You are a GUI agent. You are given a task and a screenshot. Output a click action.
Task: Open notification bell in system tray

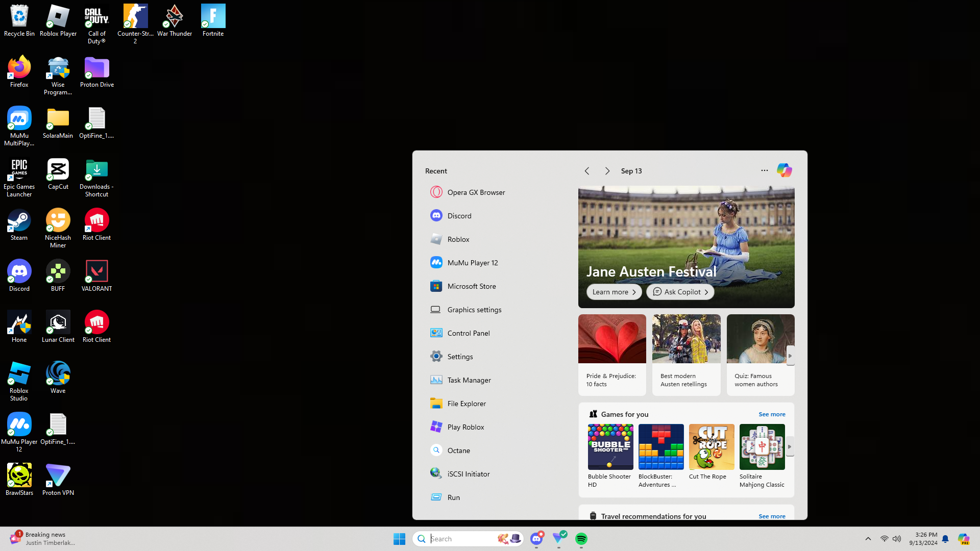[x=945, y=539]
